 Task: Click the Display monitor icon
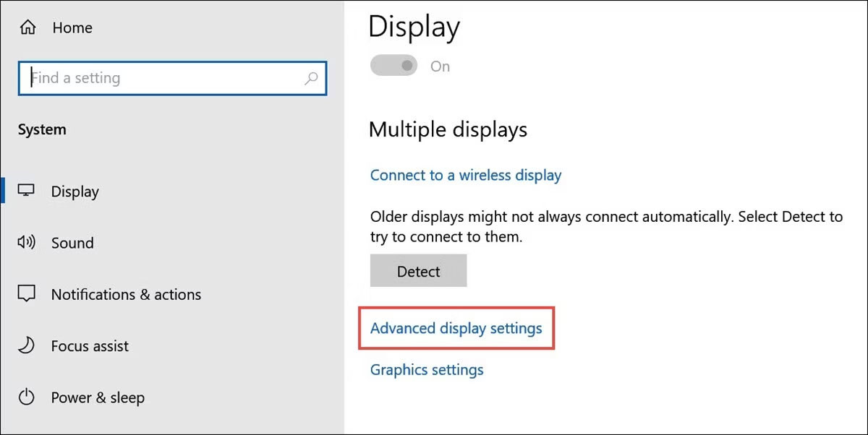click(27, 191)
